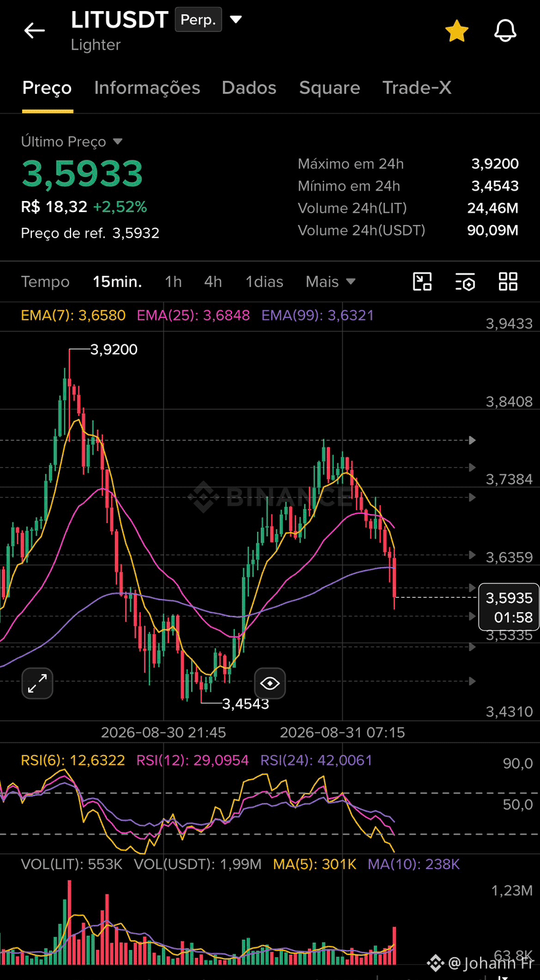Click the VOL(LIT): 553K label

coord(72,865)
